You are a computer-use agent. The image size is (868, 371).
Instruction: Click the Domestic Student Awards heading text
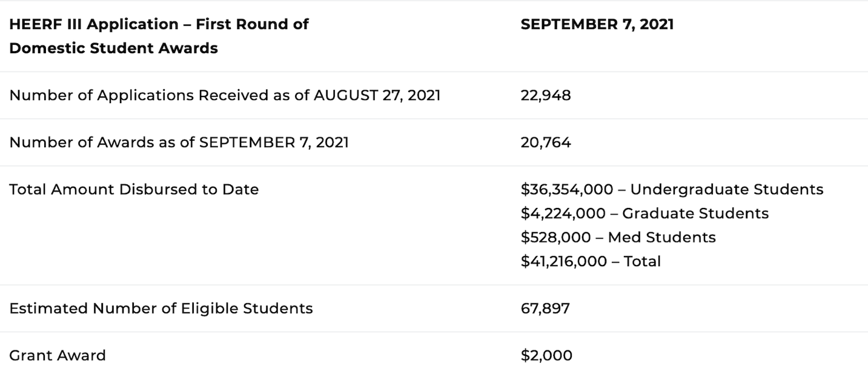113,48
